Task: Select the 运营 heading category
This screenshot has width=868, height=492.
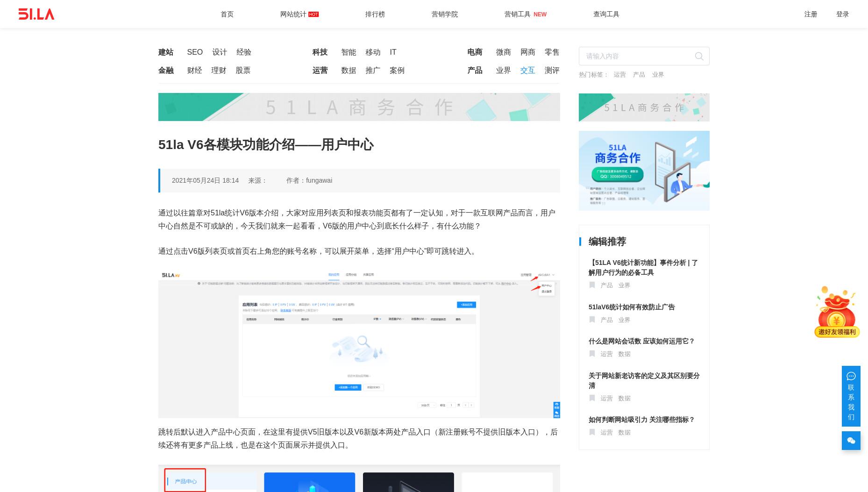Action: pyautogui.click(x=320, y=71)
